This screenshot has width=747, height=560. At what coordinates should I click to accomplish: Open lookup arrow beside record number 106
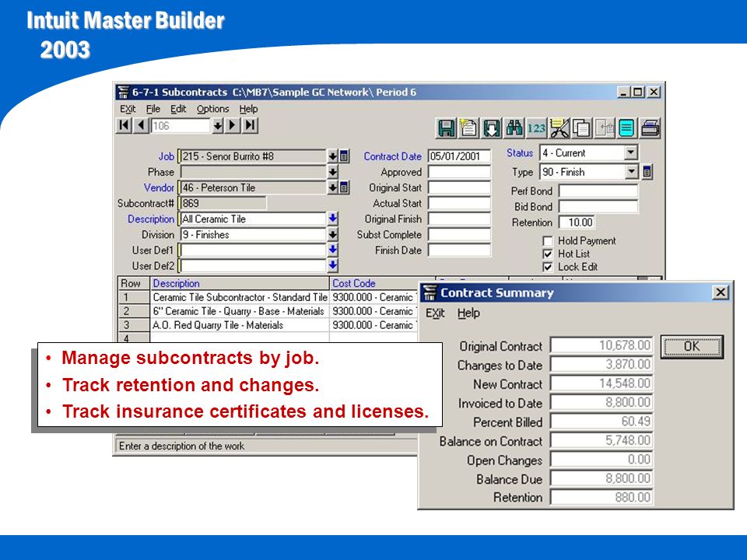pos(217,126)
